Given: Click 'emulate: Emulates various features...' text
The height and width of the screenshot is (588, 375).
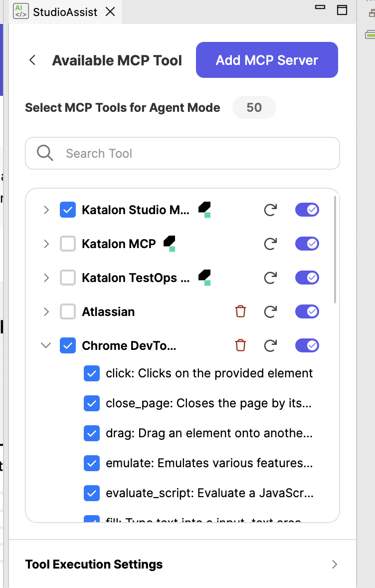Looking at the screenshot, I should click(x=209, y=464).
